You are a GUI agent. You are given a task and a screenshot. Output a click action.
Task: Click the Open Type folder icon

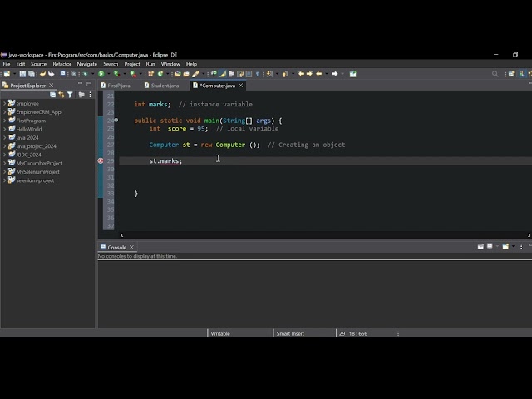(x=177, y=74)
